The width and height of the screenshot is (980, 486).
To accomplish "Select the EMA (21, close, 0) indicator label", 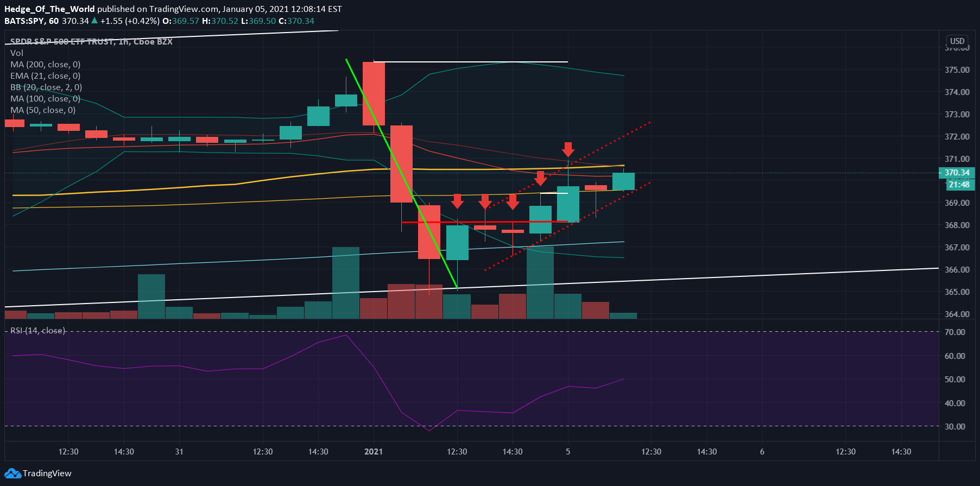I will pyautogui.click(x=45, y=75).
